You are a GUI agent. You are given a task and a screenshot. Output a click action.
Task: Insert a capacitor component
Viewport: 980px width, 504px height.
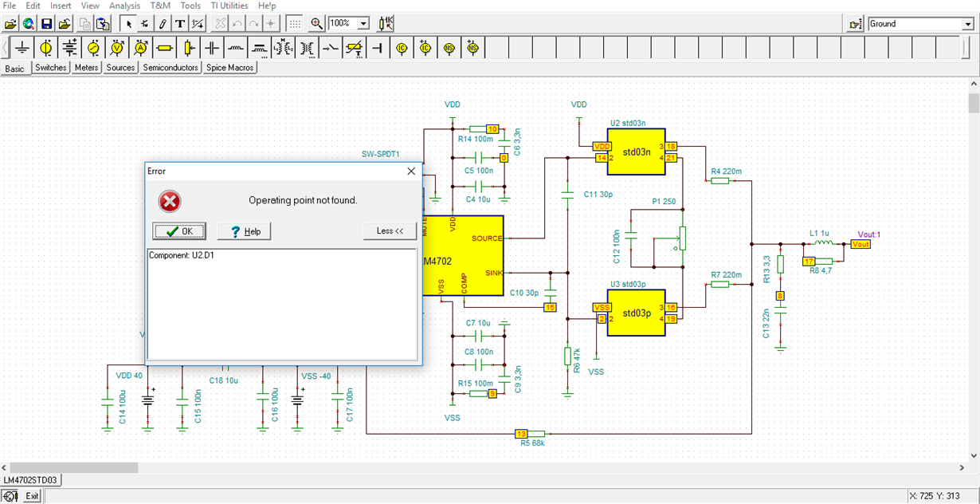(212, 48)
